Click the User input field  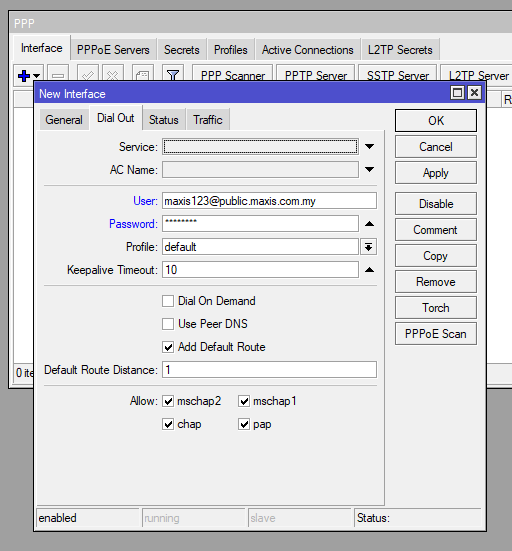click(x=270, y=201)
